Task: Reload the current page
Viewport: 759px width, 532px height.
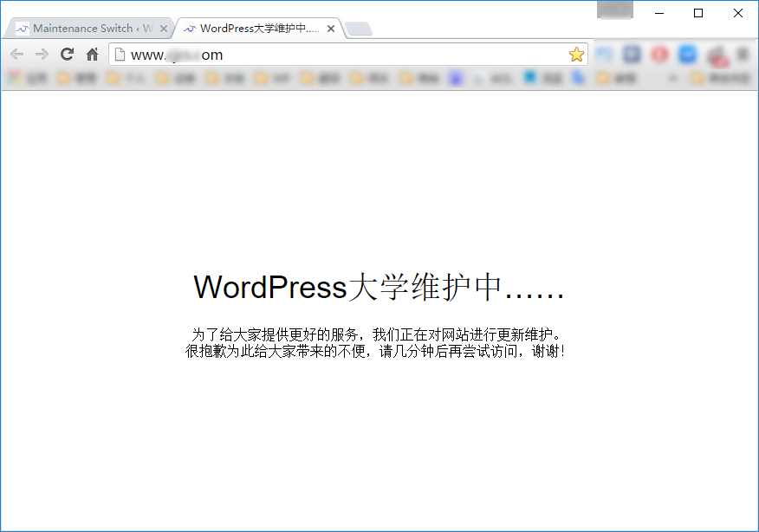Action: click(x=67, y=55)
